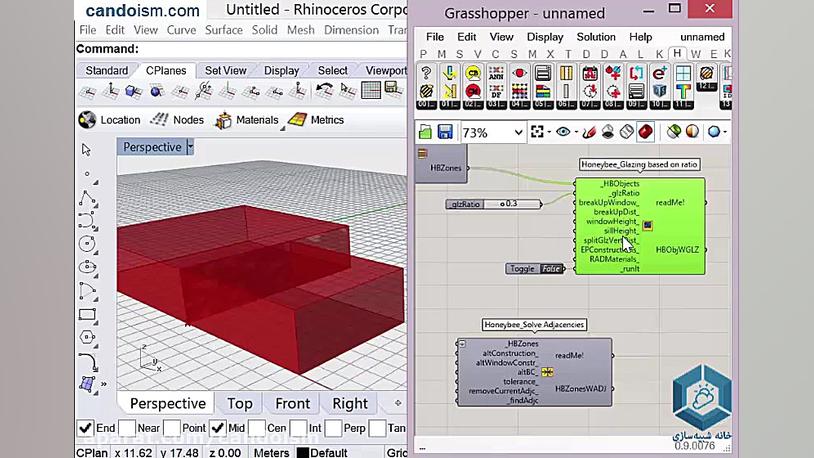This screenshot has width=814, height=458.
Task: Select the Rectangle tool in Rhino sidebar
Action: coord(87,315)
